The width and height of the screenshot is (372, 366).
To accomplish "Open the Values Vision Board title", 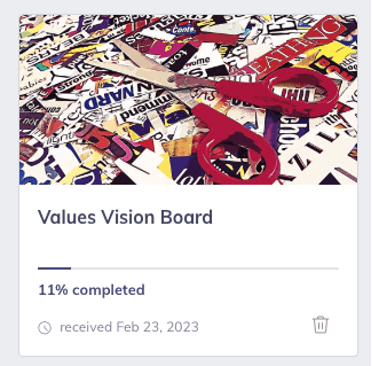I will click(x=125, y=217).
